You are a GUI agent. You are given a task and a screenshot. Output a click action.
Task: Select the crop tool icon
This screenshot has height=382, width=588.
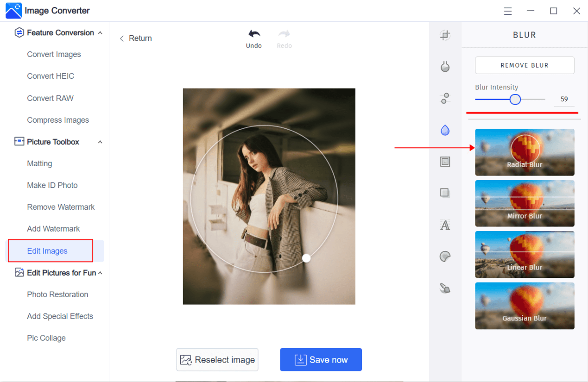tap(445, 35)
